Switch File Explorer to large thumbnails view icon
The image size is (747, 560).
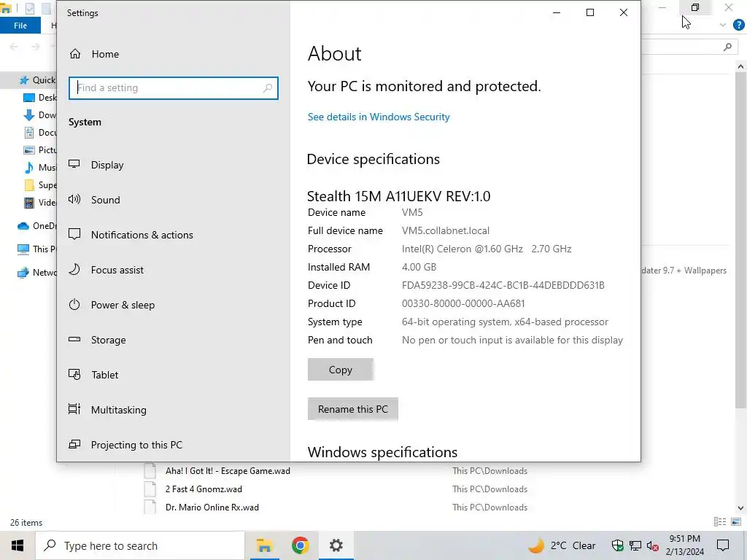pyautogui.click(x=736, y=522)
